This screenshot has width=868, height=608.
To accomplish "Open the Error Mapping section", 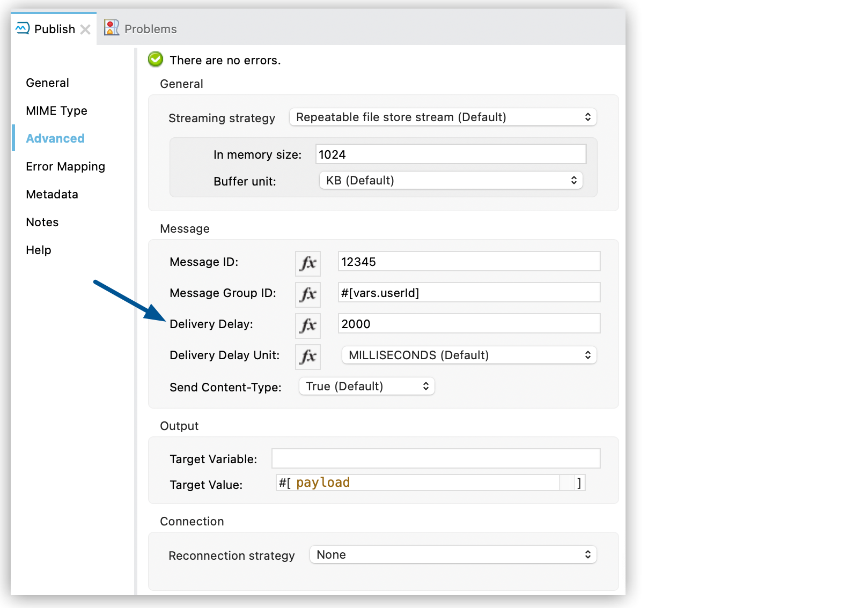I will (65, 166).
